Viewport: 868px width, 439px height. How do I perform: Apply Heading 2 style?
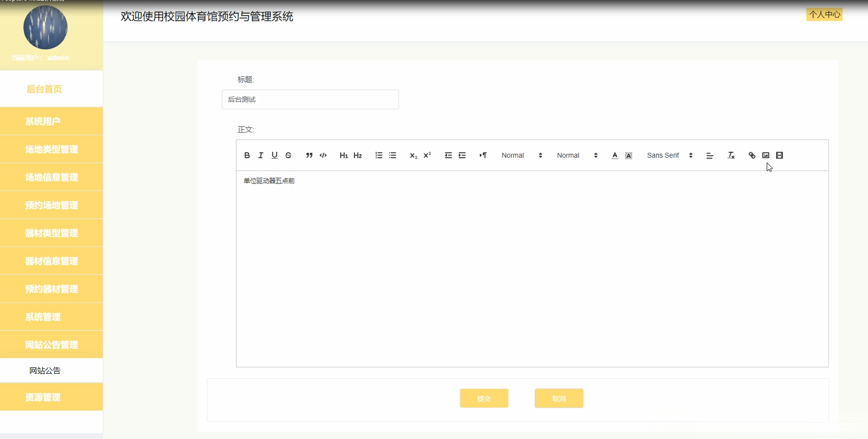358,155
